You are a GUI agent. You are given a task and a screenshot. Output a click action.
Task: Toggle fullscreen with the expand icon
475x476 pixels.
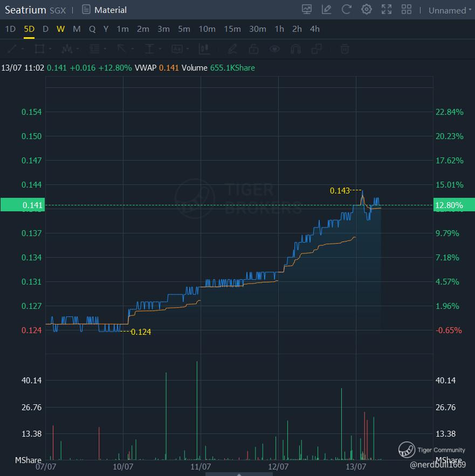[x=387, y=9]
